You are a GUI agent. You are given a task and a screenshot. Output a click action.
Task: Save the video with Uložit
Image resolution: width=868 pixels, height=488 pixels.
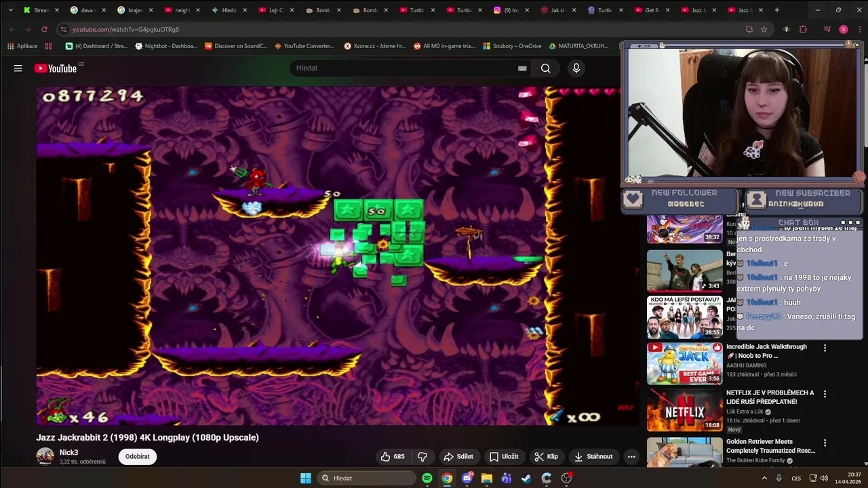[x=504, y=456]
